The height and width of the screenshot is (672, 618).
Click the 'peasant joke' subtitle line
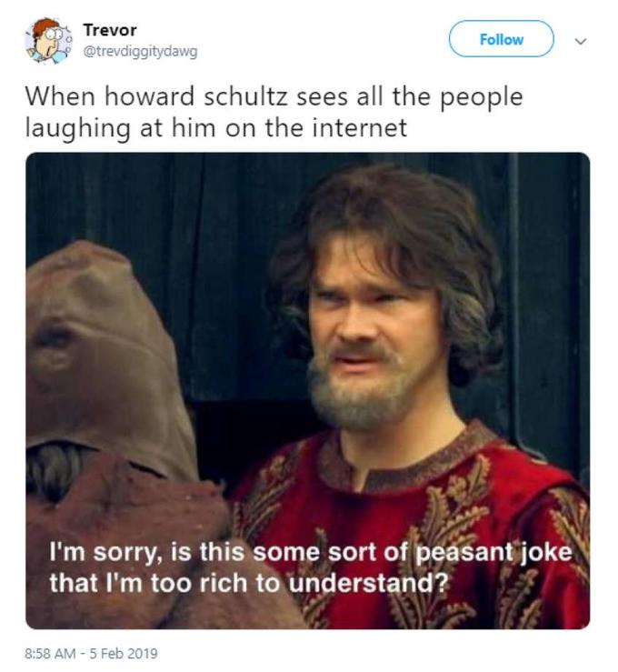(313, 553)
